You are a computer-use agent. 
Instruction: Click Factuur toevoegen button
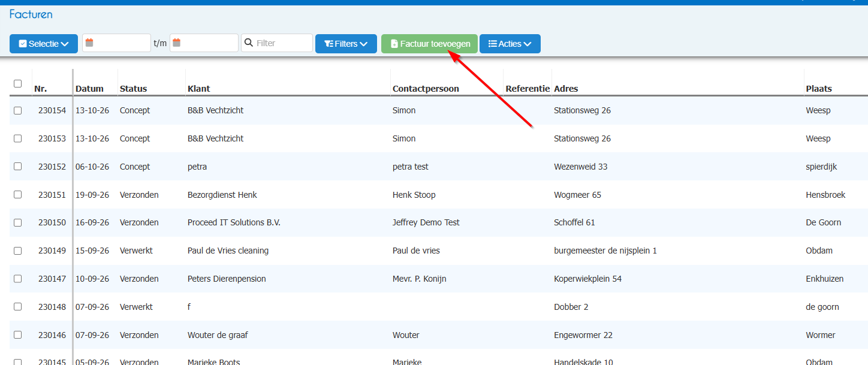(x=429, y=44)
